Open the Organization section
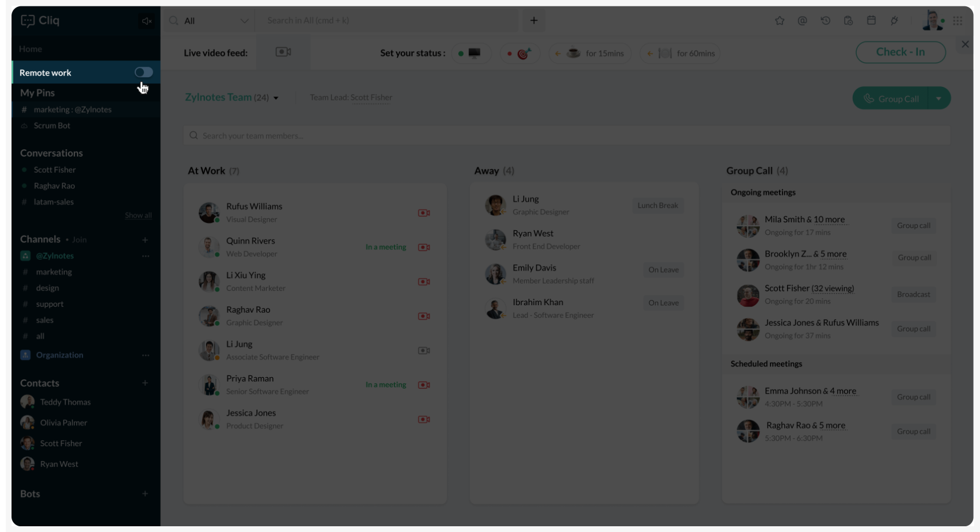This screenshot has height=532, width=980. (x=59, y=355)
